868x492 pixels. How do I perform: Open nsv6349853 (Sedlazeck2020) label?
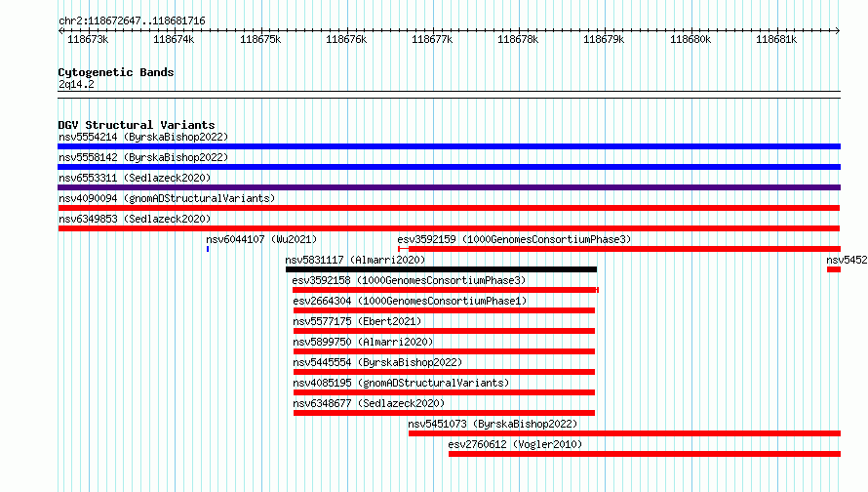(135, 219)
